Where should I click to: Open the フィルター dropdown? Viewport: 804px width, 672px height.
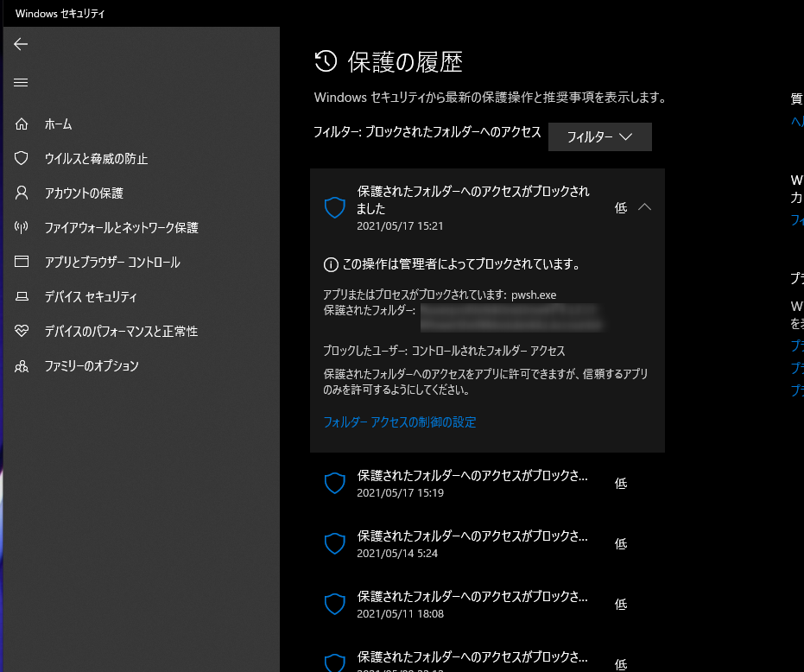[x=599, y=136]
